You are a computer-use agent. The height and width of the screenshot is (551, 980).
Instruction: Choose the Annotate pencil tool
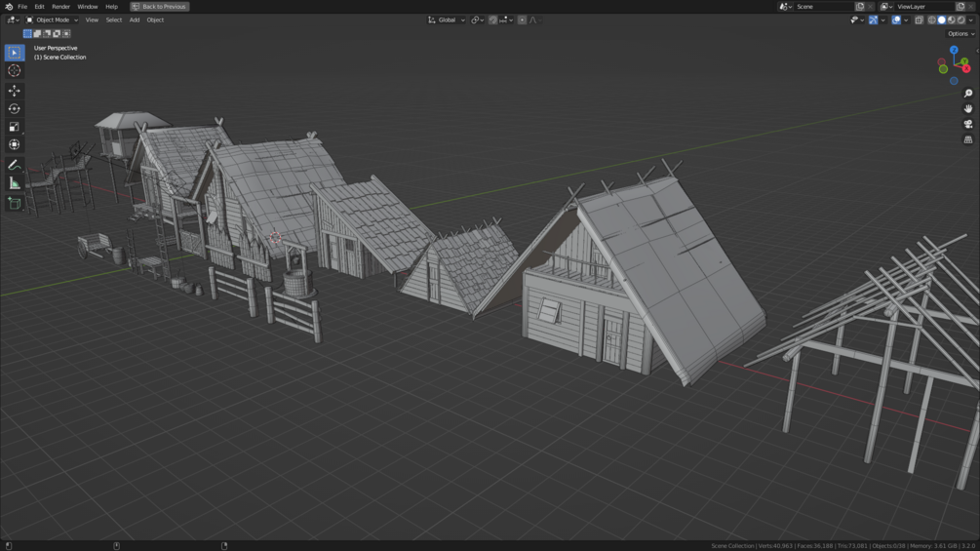14,166
